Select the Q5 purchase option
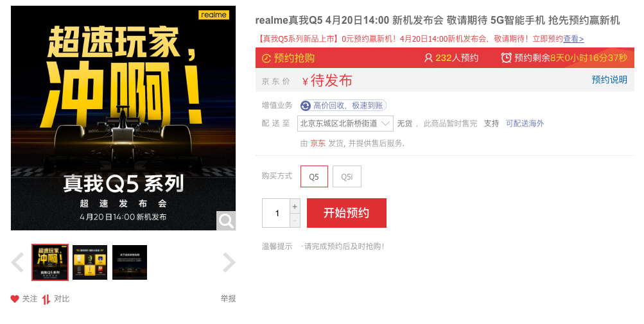Image resolution: width=644 pixels, height=324 pixels. point(314,176)
